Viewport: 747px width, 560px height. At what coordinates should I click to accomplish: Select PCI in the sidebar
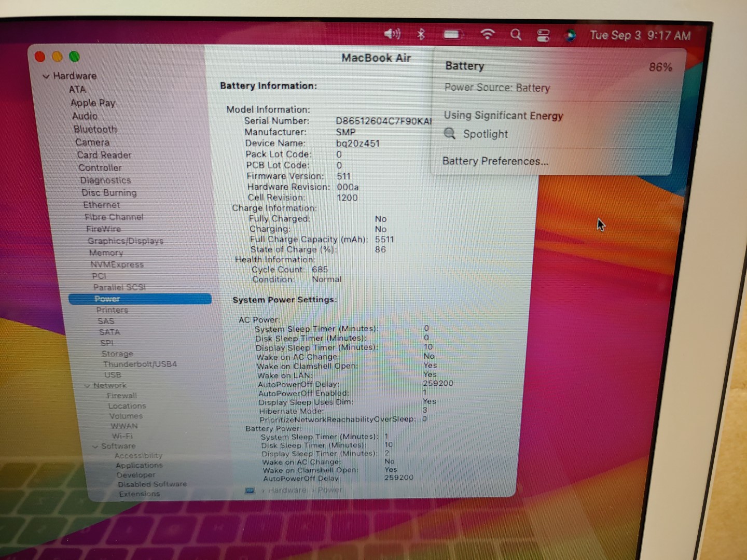(x=99, y=276)
